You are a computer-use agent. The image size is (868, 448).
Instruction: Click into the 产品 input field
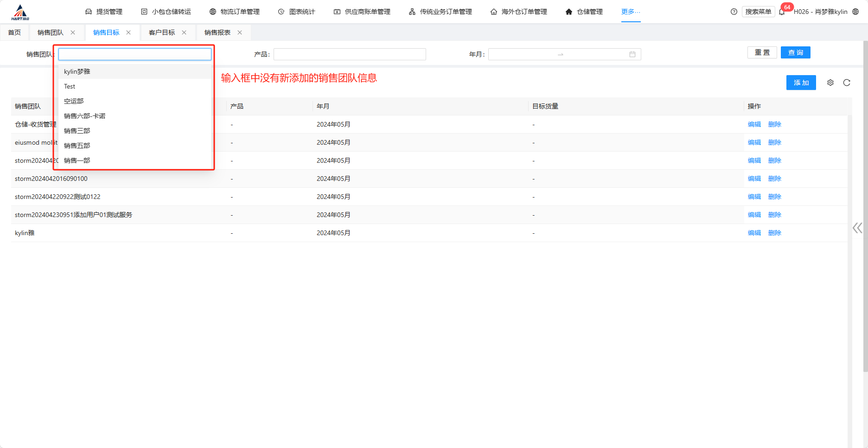click(350, 54)
